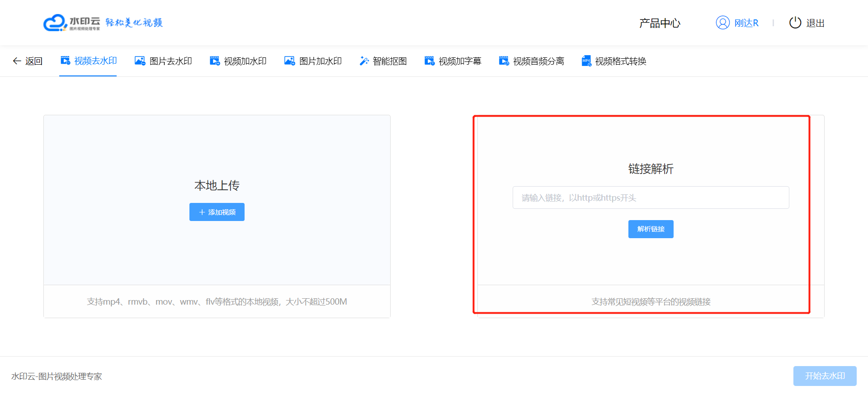Click the link input field
The width and height of the screenshot is (868, 395).
[x=651, y=197]
